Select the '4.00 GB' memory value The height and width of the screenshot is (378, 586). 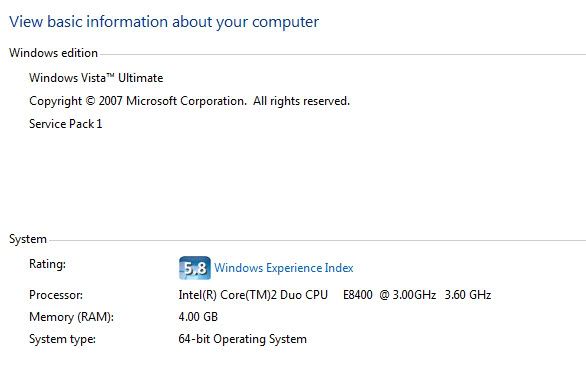(x=198, y=317)
